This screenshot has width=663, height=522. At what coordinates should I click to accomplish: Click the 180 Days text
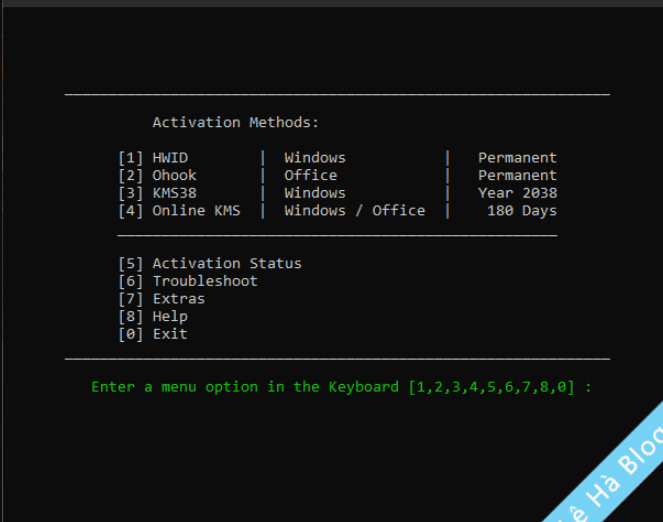tap(521, 211)
